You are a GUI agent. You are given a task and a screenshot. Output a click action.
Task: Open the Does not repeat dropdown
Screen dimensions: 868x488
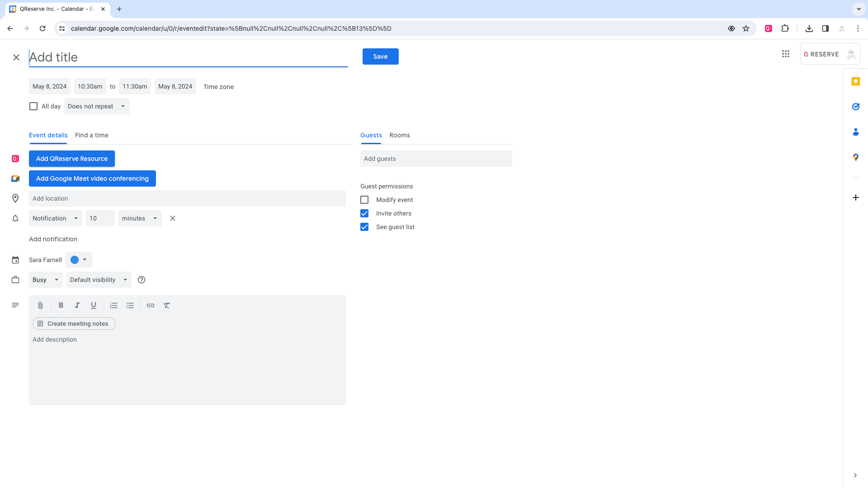coord(97,106)
